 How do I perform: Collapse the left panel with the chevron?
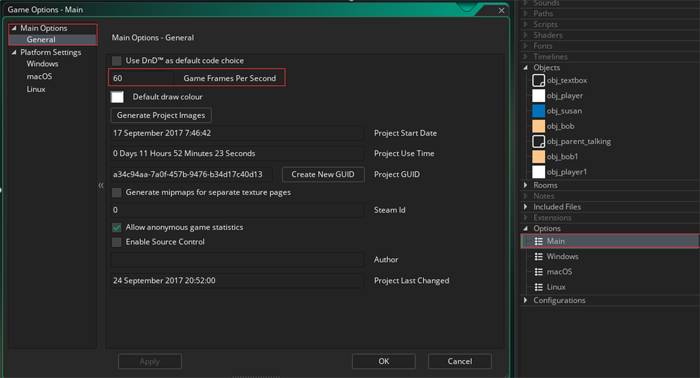[x=101, y=185]
